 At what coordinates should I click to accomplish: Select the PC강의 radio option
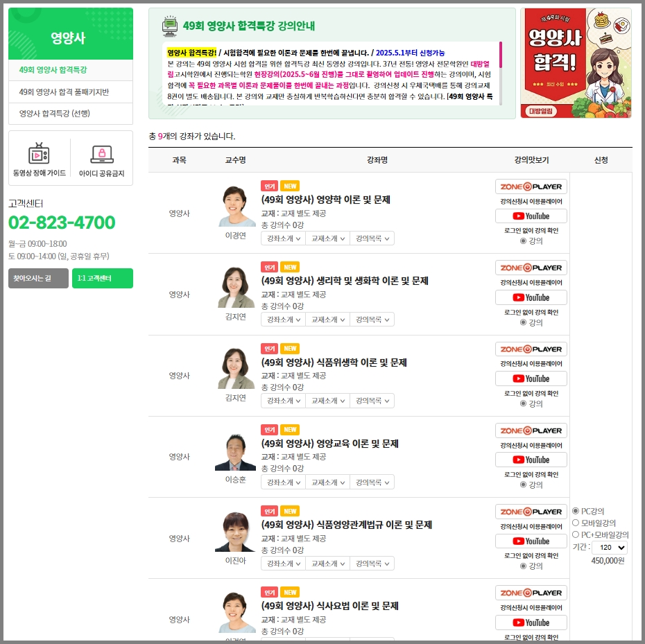576,511
